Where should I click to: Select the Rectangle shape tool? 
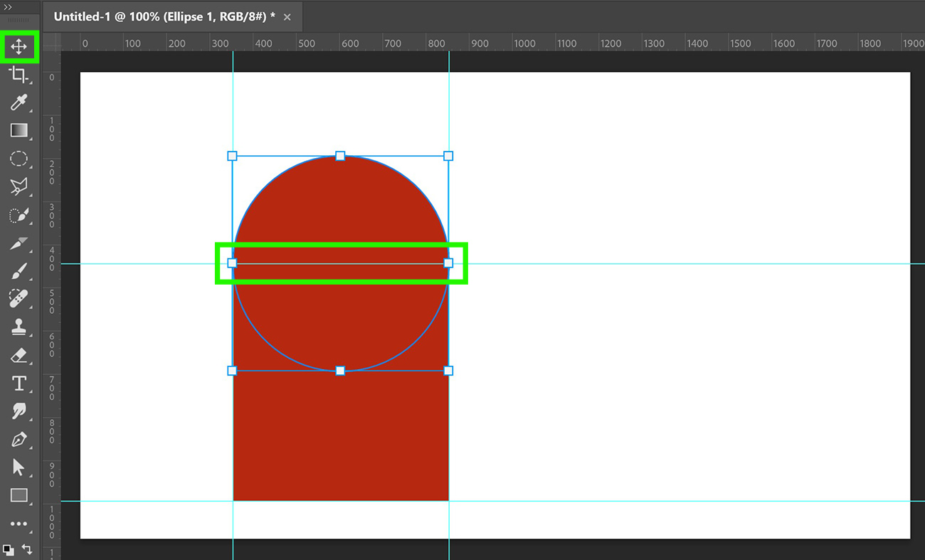coord(19,496)
